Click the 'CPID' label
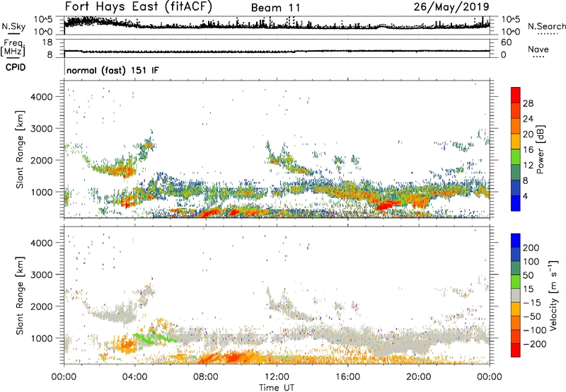This screenshot has height=392, width=566. coord(16,67)
